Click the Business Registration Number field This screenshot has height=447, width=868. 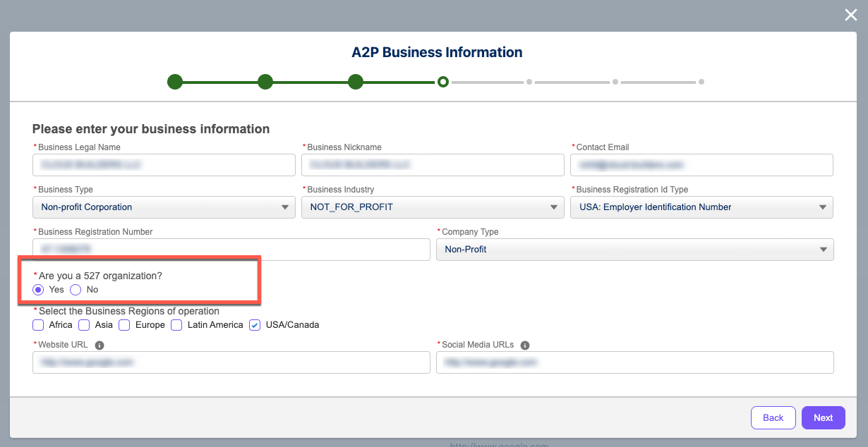pyautogui.click(x=231, y=250)
